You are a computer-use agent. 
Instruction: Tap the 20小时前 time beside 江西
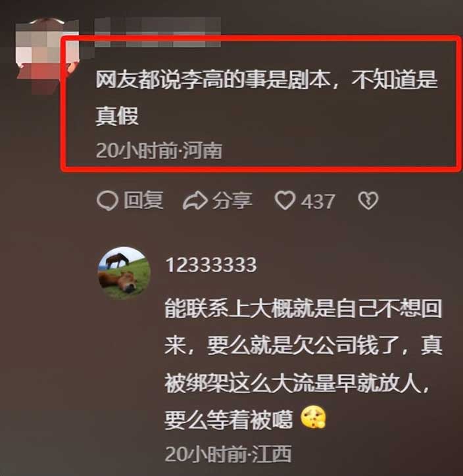(206, 454)
